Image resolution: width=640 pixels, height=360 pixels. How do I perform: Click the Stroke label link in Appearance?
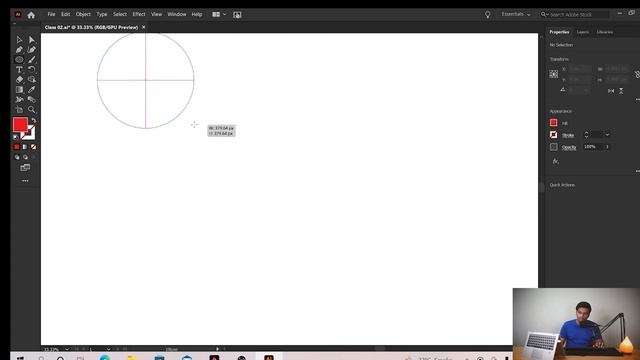(568, 135)
